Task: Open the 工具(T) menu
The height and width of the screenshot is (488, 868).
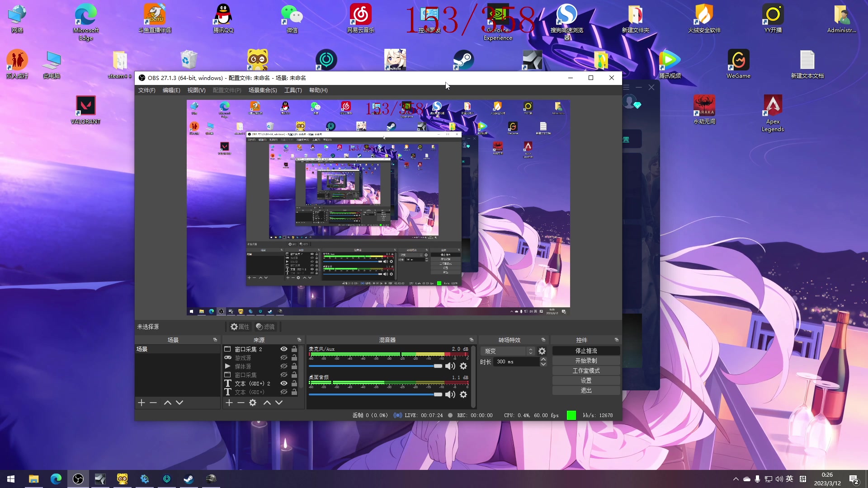Action: point(292,90)
